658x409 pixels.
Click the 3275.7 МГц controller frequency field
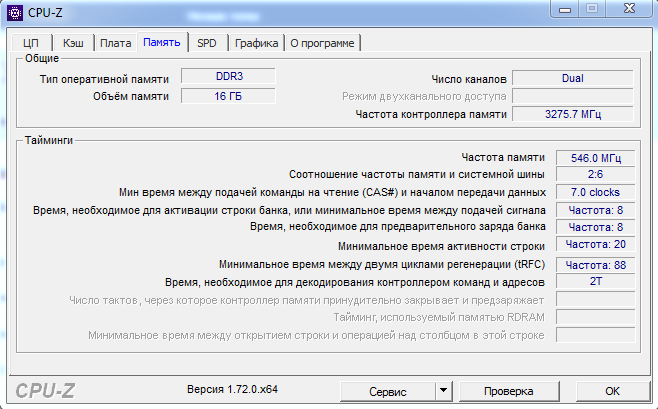[x=573, y=114]
